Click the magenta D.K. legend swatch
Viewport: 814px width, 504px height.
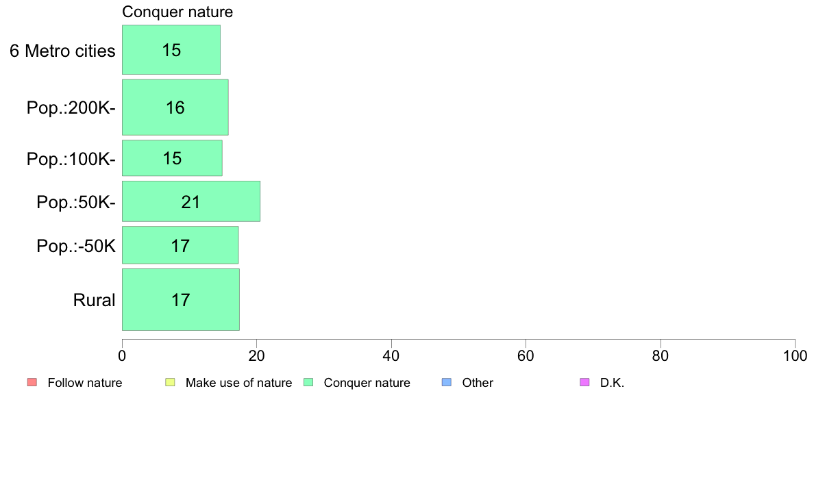[584, 383]
